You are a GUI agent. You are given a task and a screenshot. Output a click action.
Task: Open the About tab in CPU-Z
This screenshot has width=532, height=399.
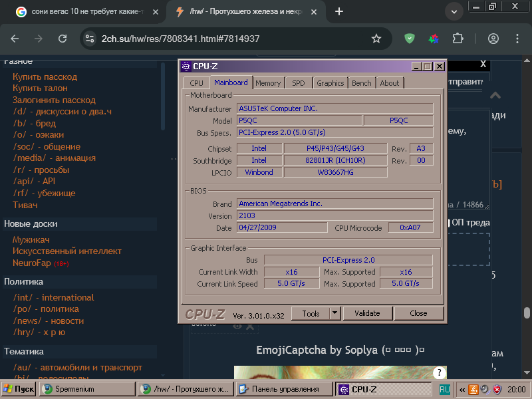click(389, 83)
